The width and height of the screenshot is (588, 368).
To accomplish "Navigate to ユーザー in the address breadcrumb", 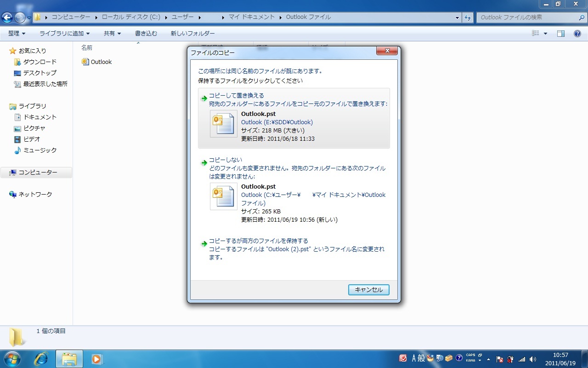I will pos(182,17).
